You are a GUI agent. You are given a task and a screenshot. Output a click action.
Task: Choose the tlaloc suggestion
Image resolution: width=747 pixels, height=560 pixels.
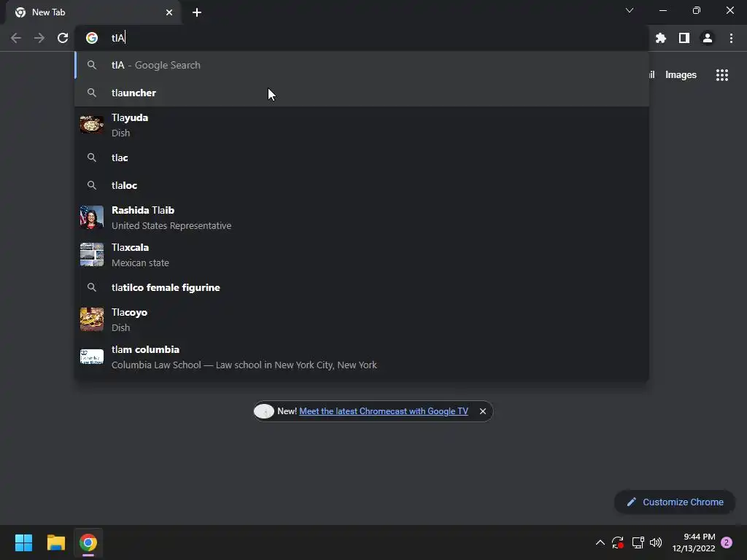pyautogui.click(x=362, y=185)
